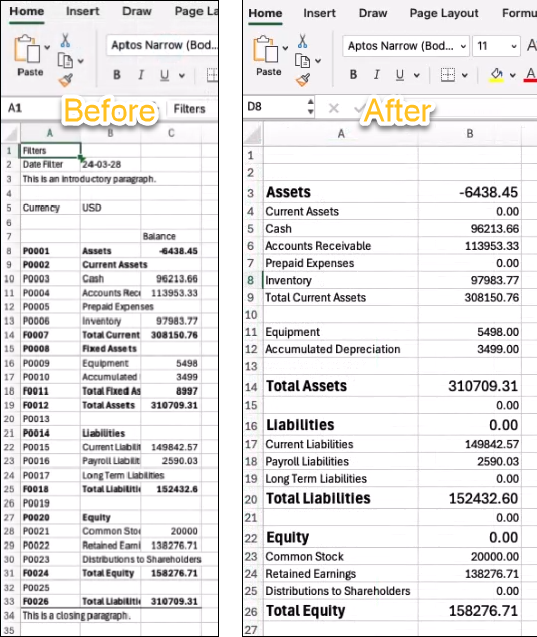Toggle Italic in the After window
This screenshot has height=637, width=537.
[377, 75]
